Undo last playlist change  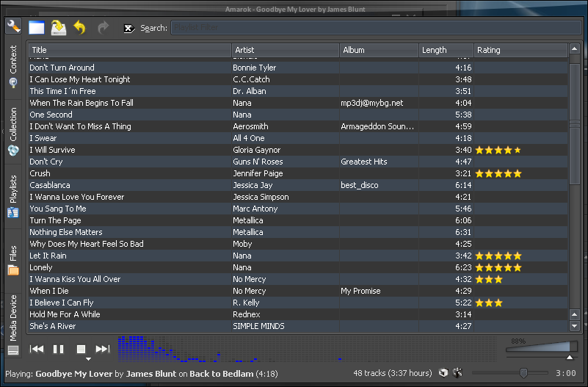(x=79, y=28)
